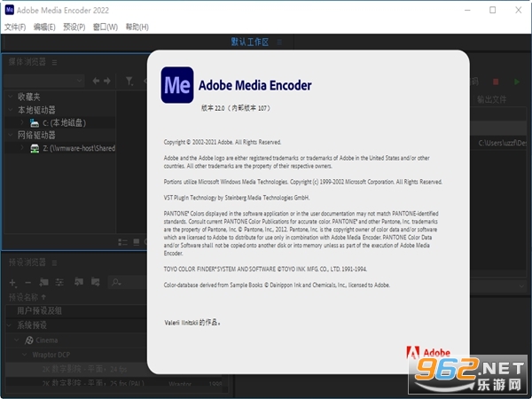Viewport: 532px width, 399px height.
Task: Open the 窗口(W) menu
Action: pos(106,27)
